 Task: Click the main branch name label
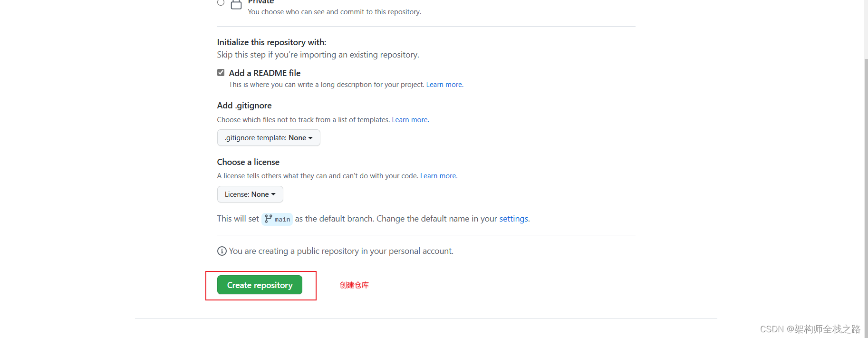pos(282,219)
